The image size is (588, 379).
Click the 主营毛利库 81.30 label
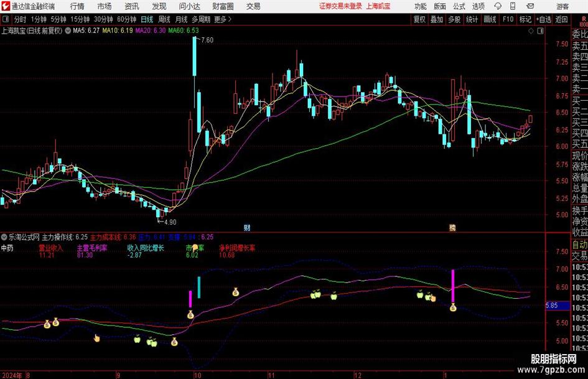[x=92, y=251]
